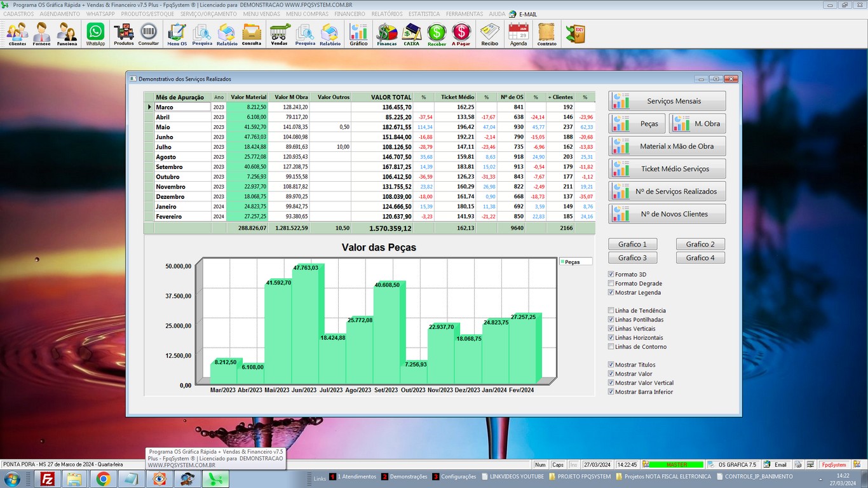Viewport: 868px width, 488px height.
Task: Open the FINANCEIRO menu
Action: click(349, 14)
